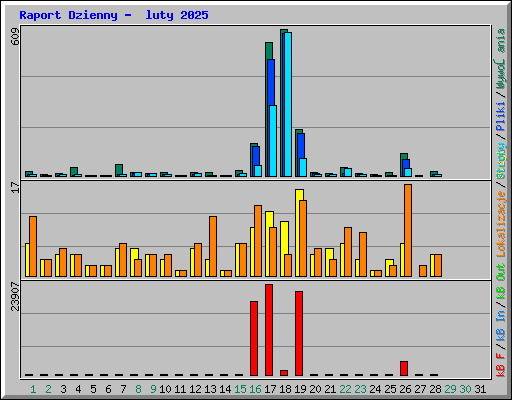Click the blue "kB In" legend label
The image size is (512, 400).
pos(501,326)
